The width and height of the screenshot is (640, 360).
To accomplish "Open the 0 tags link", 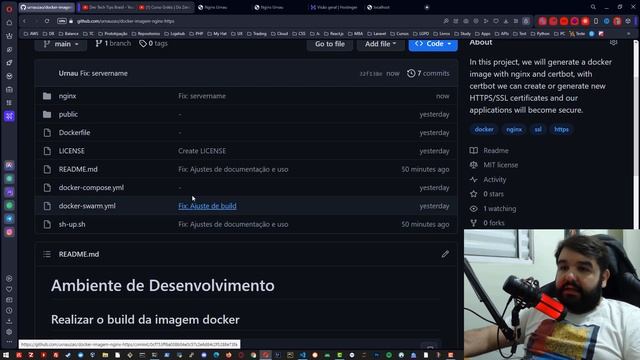I will (153, 43).
